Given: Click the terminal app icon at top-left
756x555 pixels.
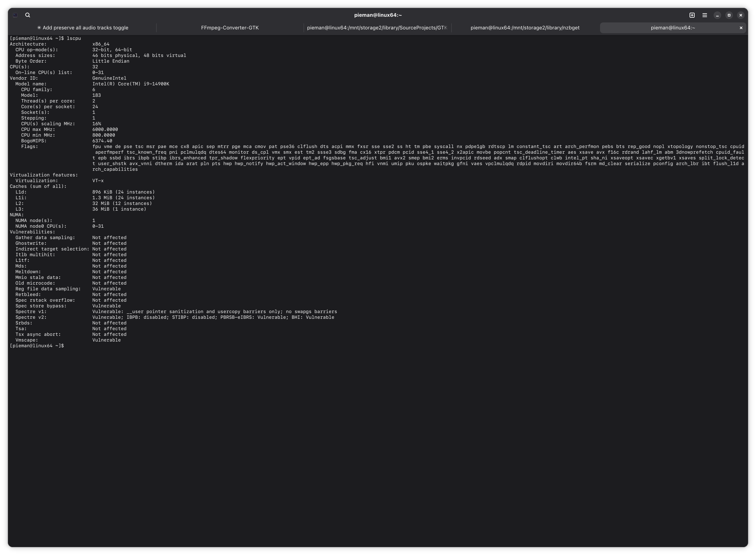Looking at the screenshot, I should [15, 15].
